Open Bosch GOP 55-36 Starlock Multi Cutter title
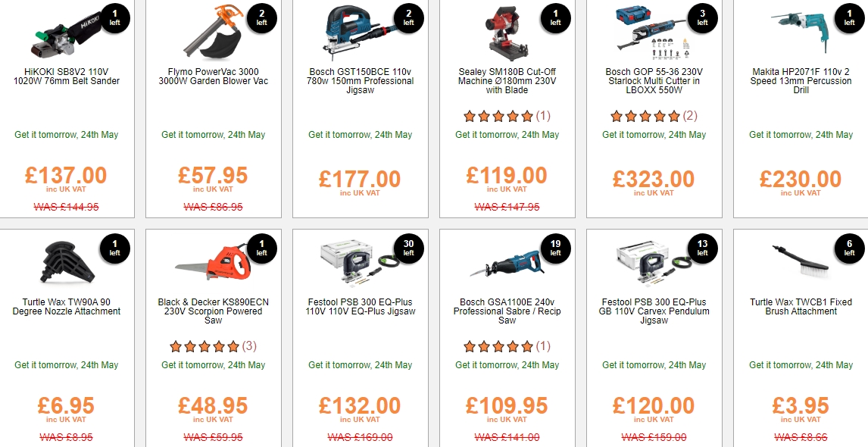The height and width of the screenshot is (447, 868). click(x=654, y=81)
